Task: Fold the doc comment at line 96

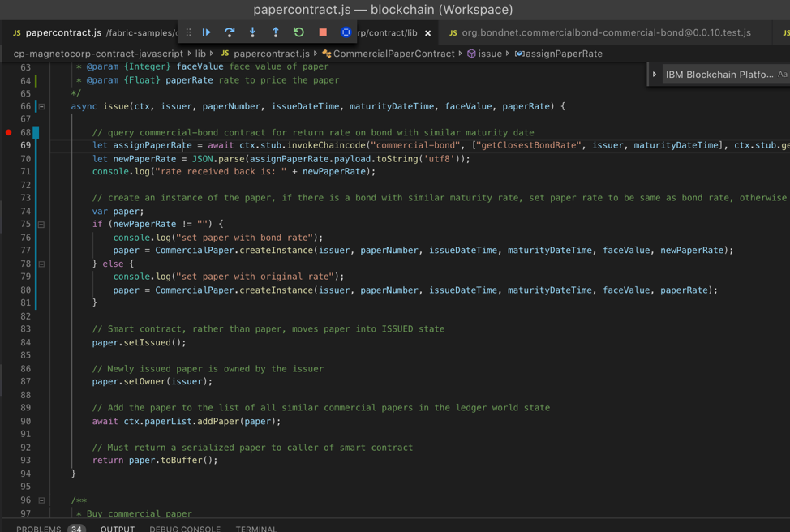Action: (42, 500)
